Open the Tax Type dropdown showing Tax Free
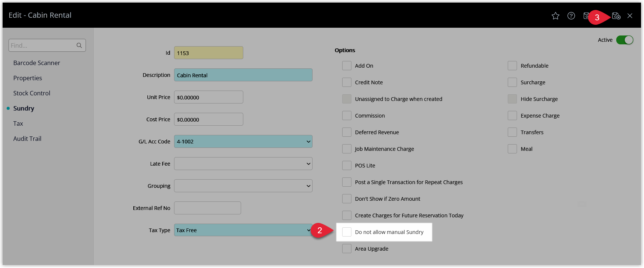 243,230
